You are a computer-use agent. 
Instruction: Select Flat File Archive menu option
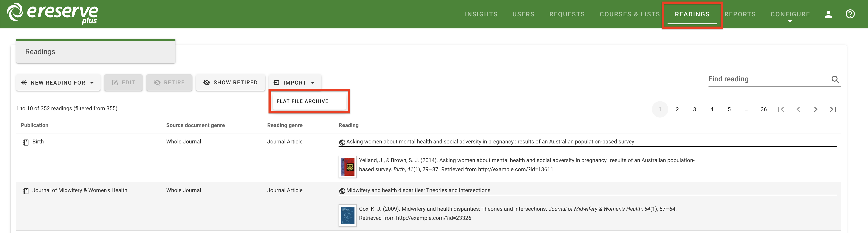click(302, 101)
